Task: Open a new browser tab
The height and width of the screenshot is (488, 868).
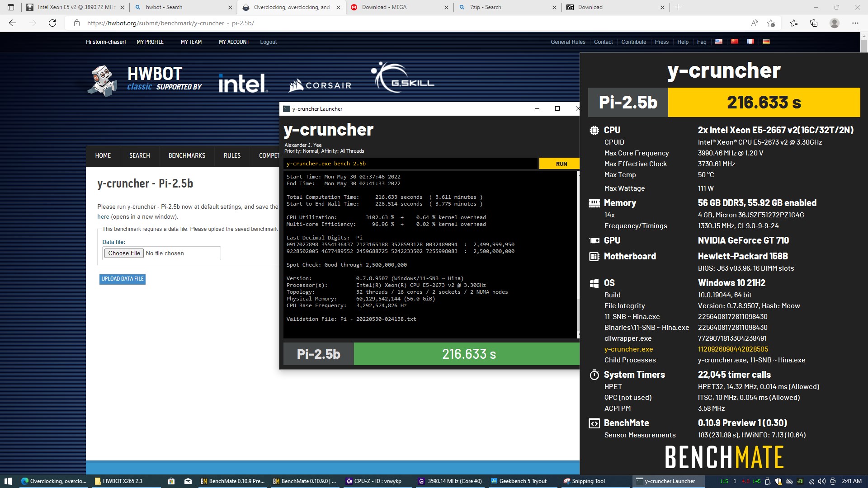Action: coord(678,7)
